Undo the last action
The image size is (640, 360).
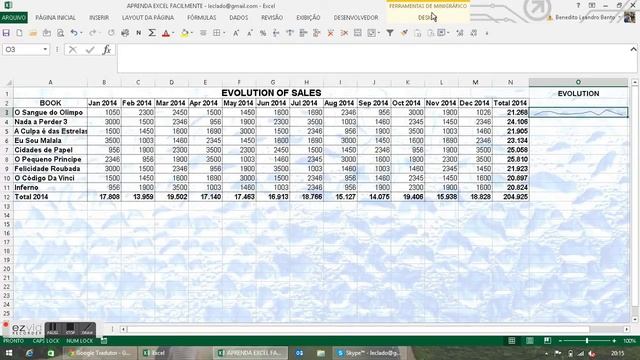(x=74, y=33)
